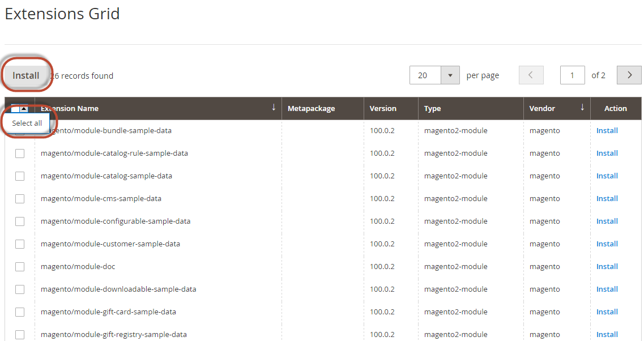Viewport: 644px width, 341px height.
Task: Check the module-configurable-sample-data row
Action: coord(20,221)
